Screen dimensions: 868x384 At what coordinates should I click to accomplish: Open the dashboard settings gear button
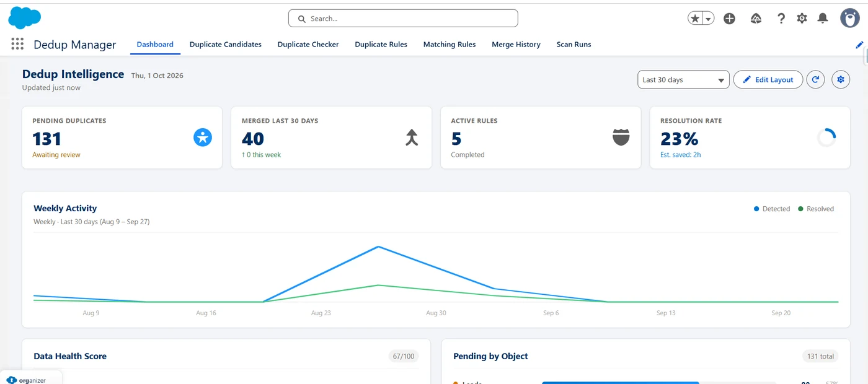[x=841, y=79]
